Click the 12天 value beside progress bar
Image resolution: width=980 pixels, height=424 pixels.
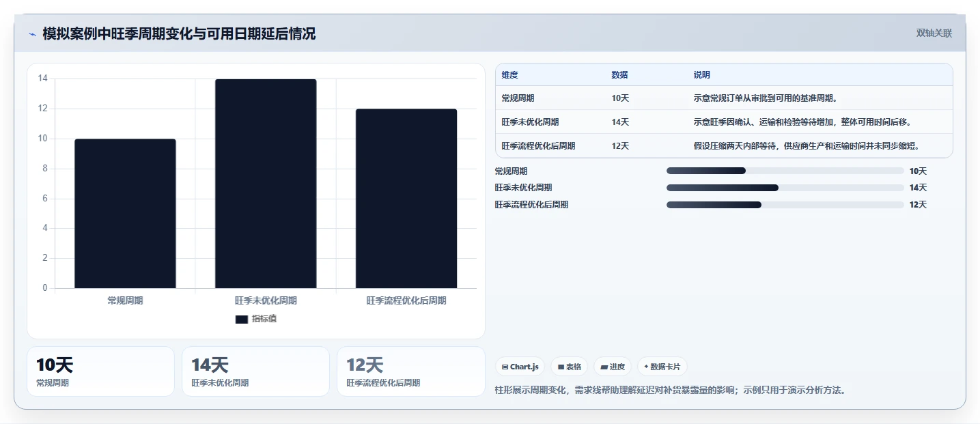point(918,205)
